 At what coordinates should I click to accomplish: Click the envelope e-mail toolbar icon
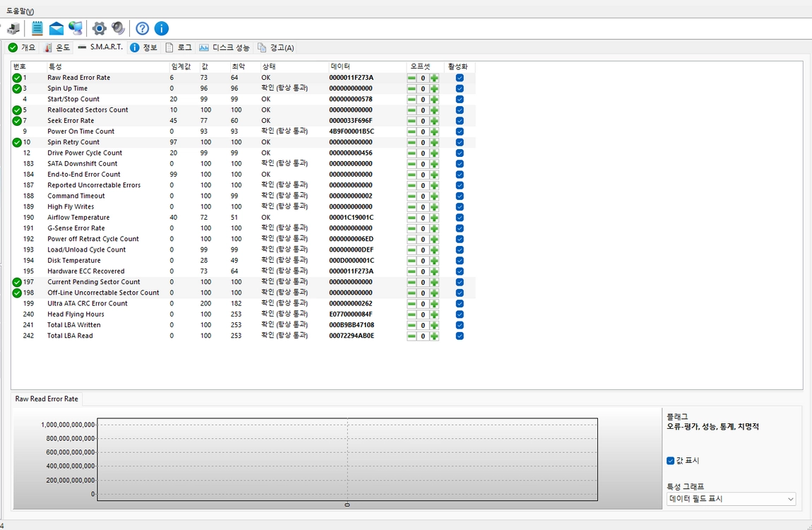56,28
